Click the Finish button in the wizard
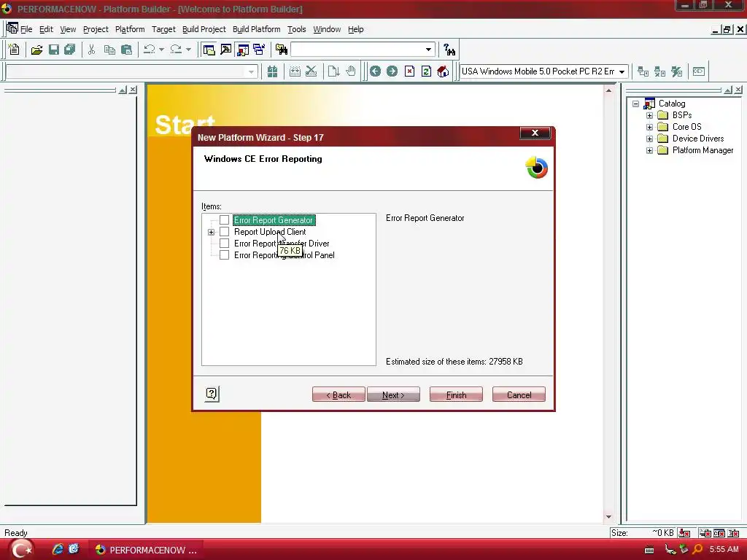 [456, 394]
